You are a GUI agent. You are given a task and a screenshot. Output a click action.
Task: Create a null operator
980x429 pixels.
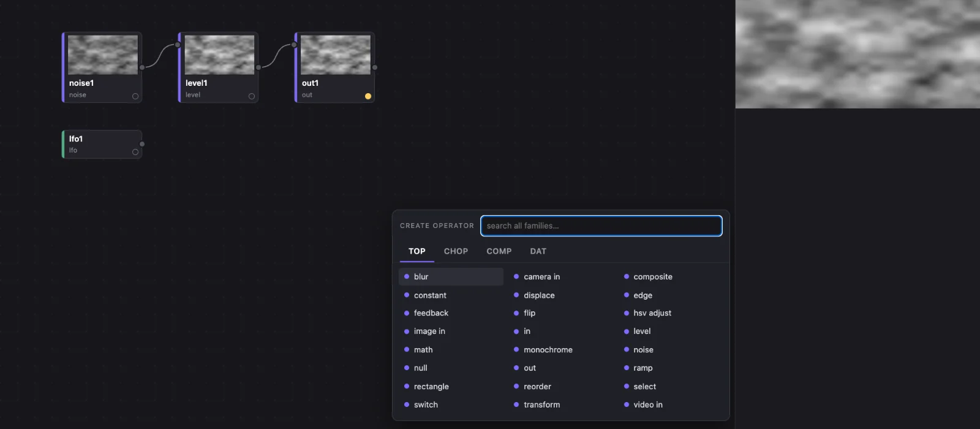coord(451,368)
